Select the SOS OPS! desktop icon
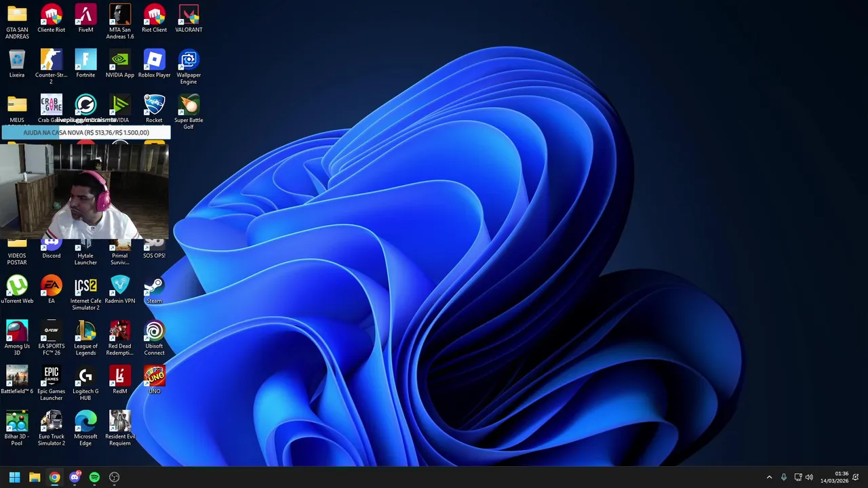The image size is (868, 488). tap(154, 248)
